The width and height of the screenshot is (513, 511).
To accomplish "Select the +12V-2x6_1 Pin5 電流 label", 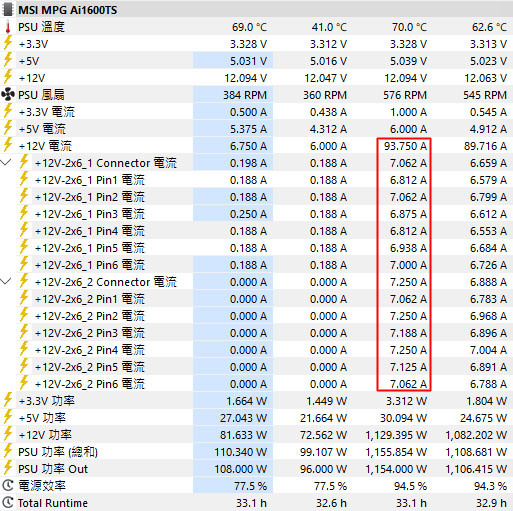I will tap(90, 248).
